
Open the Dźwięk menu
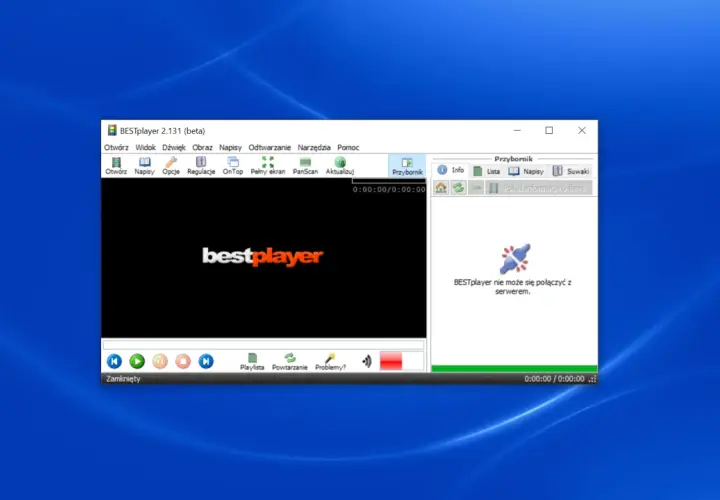174,147
